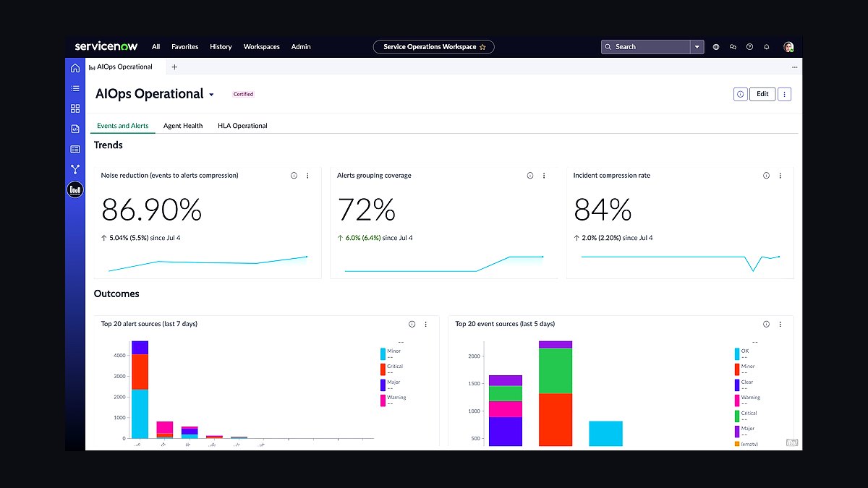Open the help question mark icon

click(x=749, y=47)
